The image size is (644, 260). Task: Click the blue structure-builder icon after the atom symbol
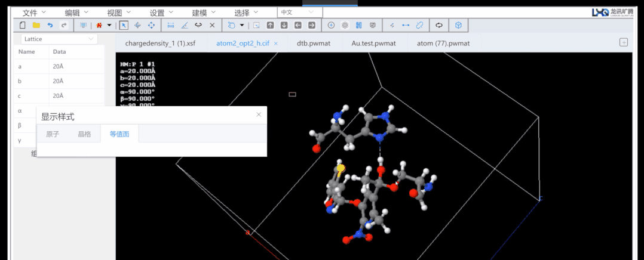click(x=358, y=26)
